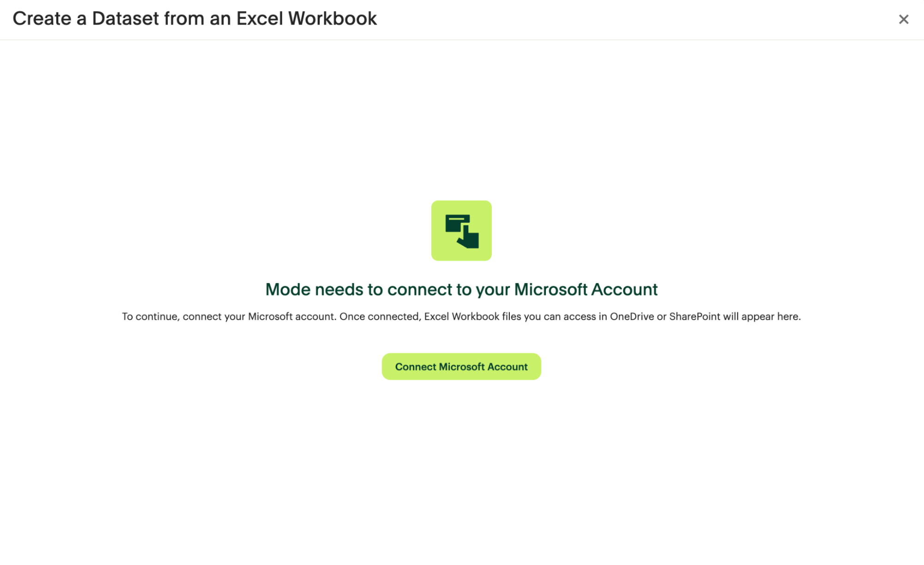Click the dialog title text

[195, 18]
